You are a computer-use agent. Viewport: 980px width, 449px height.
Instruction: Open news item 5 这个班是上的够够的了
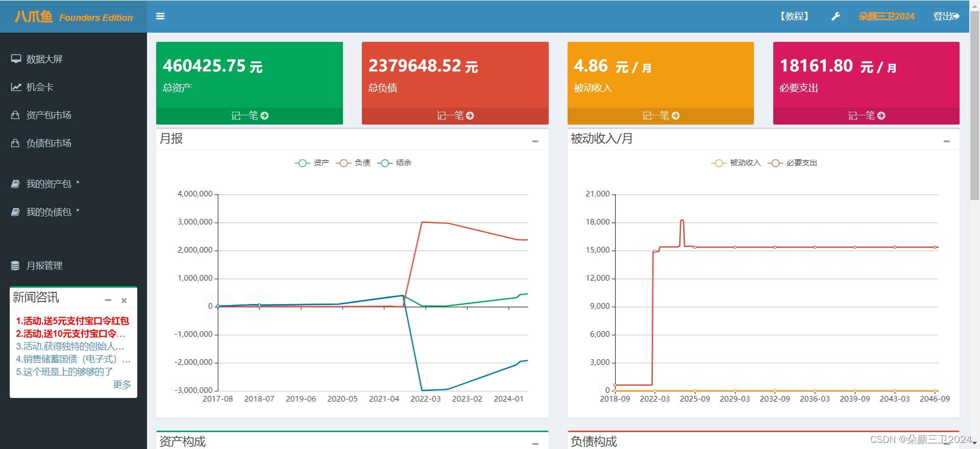click(64, 372)
